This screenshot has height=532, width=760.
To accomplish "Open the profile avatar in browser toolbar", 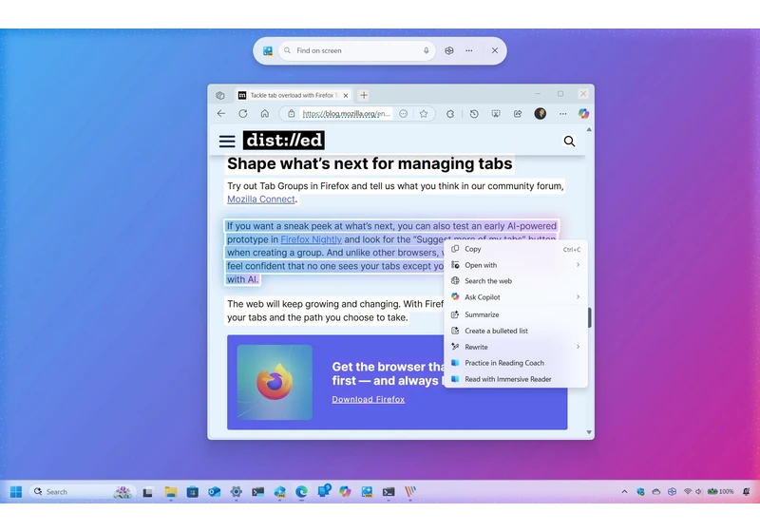I will pyautogui.click(x=541, y=114).
